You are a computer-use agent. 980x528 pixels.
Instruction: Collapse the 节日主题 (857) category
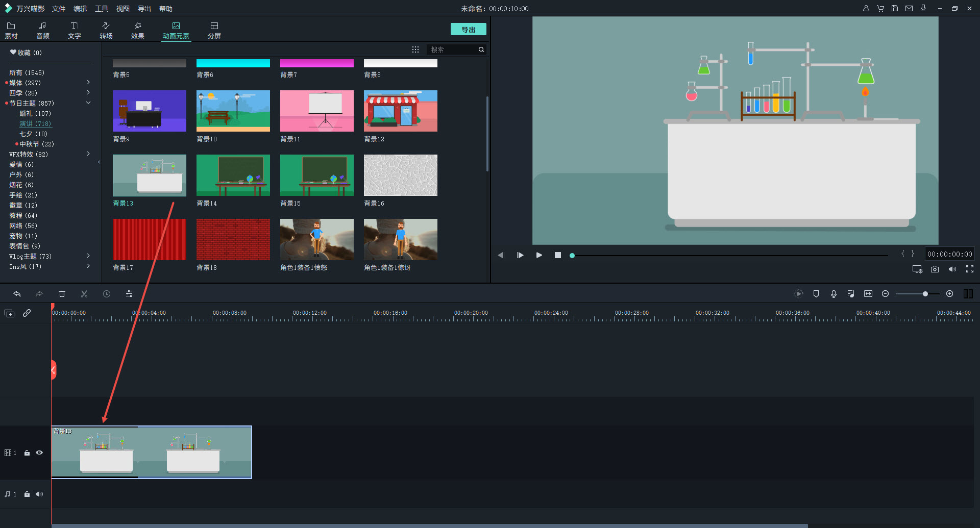88,103
